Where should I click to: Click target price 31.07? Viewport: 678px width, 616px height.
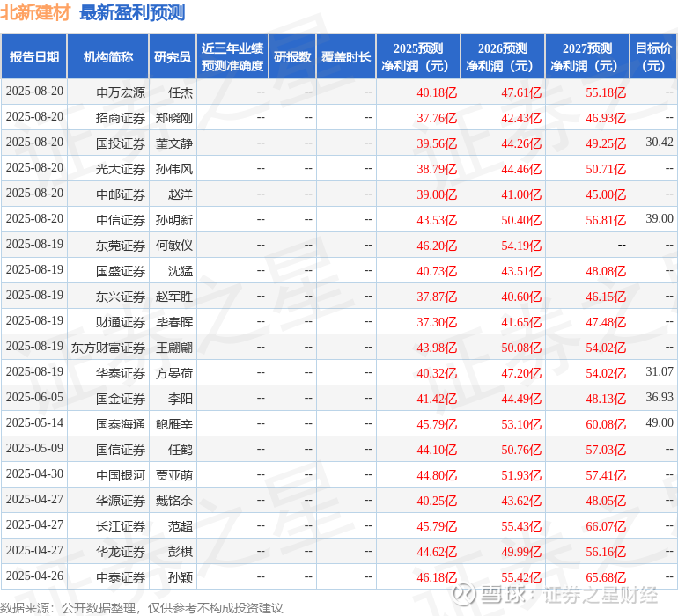pyautogui.click(x=660, y=371)
